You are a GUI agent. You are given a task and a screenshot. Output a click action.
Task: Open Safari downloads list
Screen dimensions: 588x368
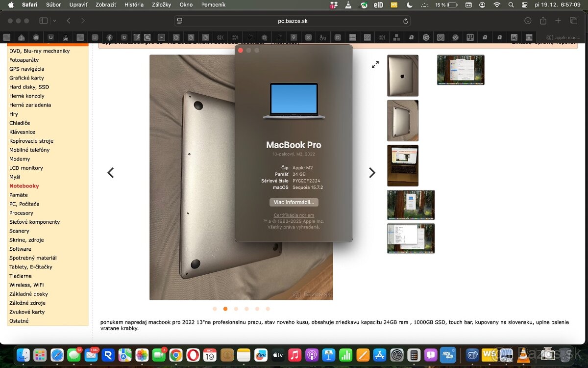[528, 21]
